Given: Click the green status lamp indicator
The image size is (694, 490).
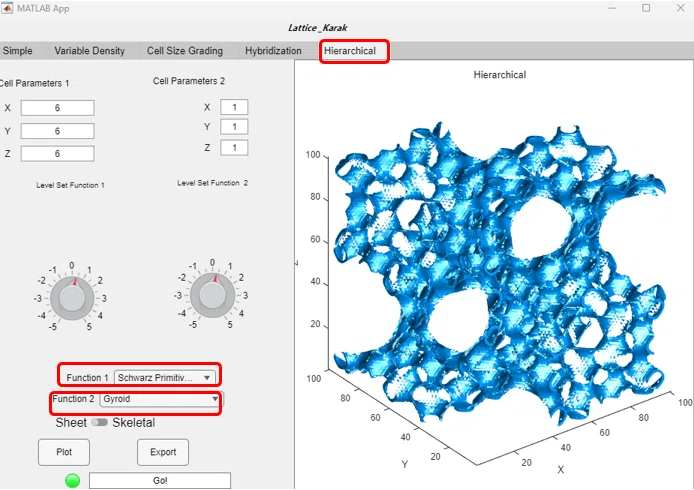Looking at the screenshot, I should [x=73, y=480].
